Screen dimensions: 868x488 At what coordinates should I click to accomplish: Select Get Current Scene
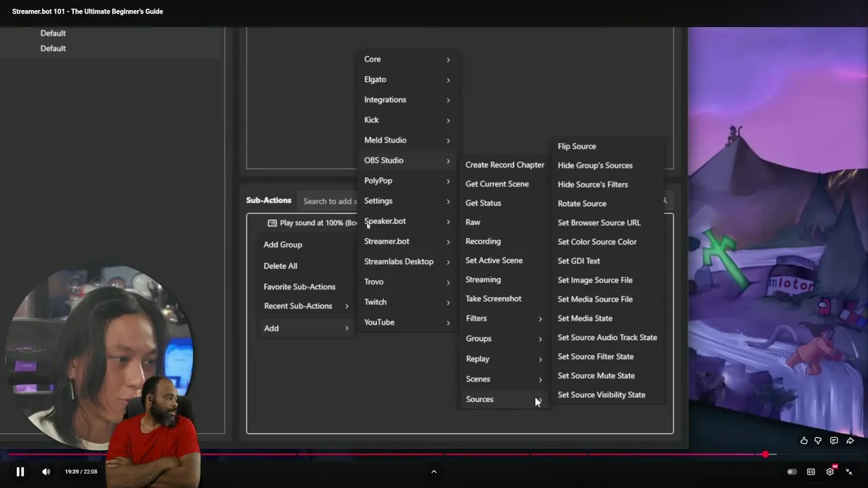pyautogui.click(x=497, y=184)
